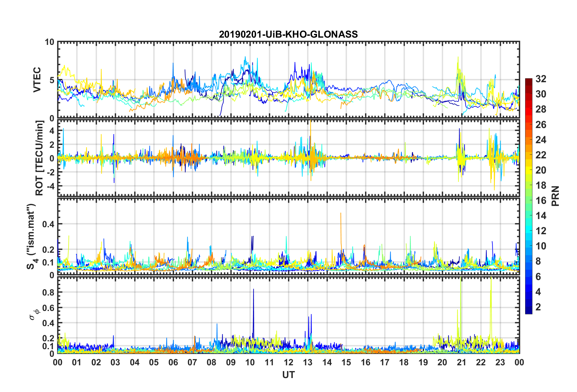Click x-axis tick label 04

pos(135,362)
